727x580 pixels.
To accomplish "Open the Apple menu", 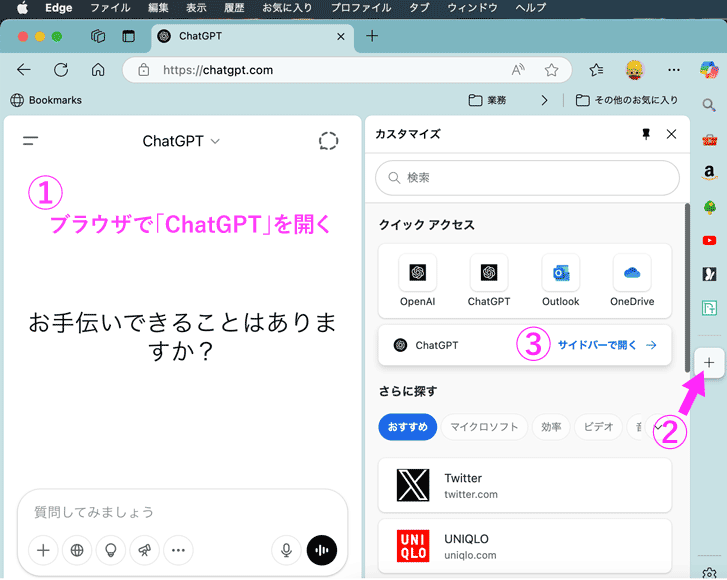I will click(x=22, y=8).
